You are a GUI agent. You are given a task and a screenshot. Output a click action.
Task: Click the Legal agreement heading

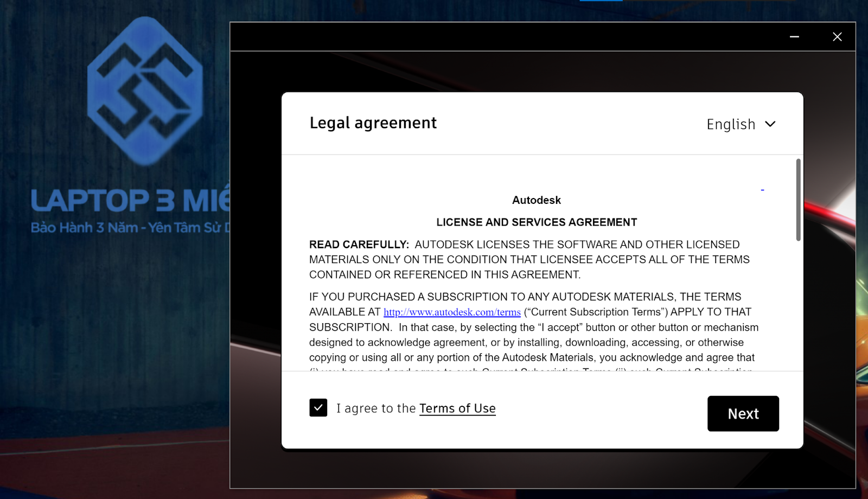pyautogui.click(x=373, y=123)
